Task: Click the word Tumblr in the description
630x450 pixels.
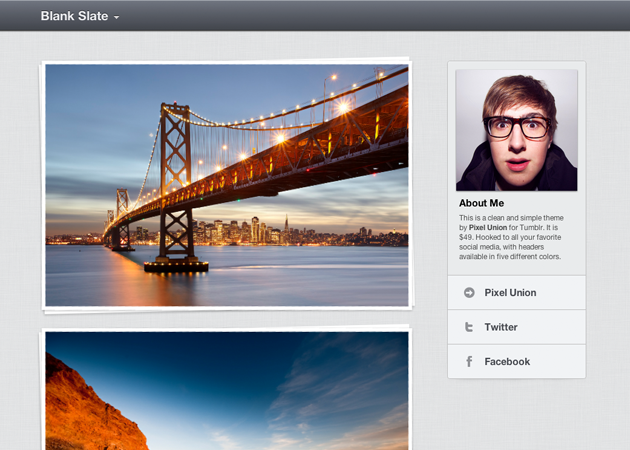Action: click(x=537, y=227)
